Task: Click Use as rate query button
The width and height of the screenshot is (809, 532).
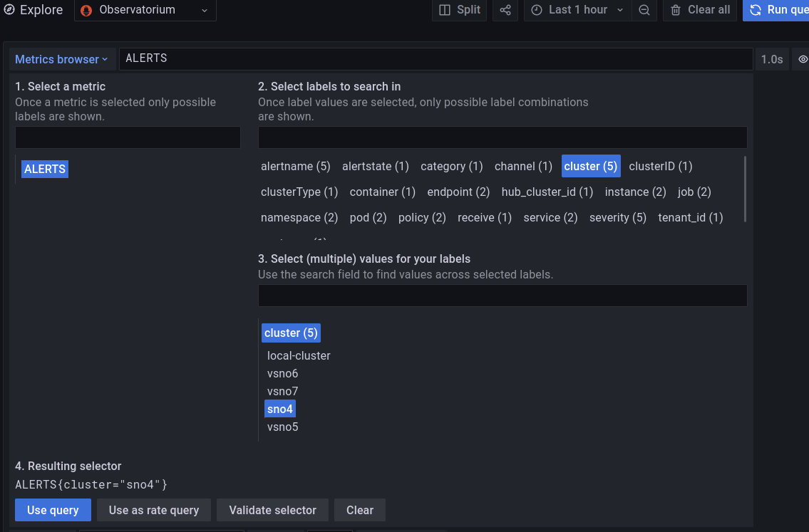Action: 153,510
